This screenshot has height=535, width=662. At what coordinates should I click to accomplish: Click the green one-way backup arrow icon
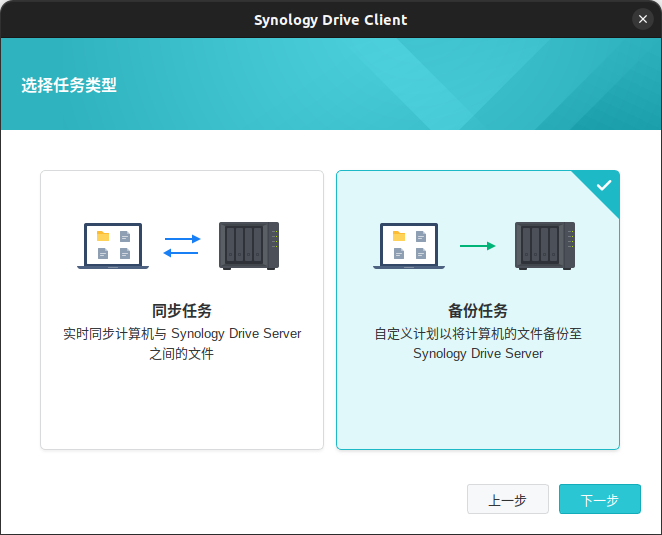point(478,246)
